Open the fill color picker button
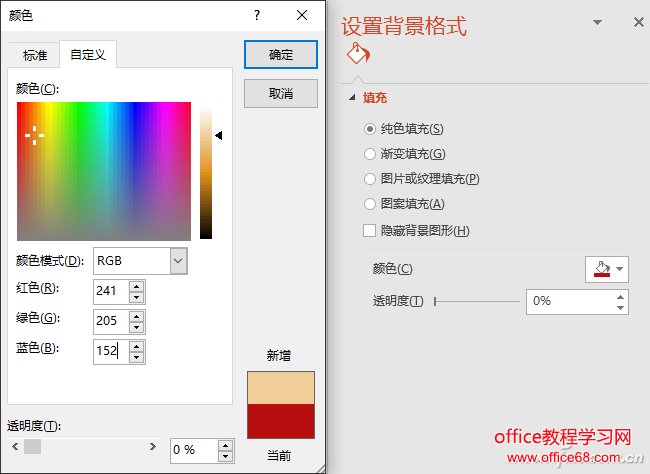This screenshot has width=650, height=474. coord(607,269)
